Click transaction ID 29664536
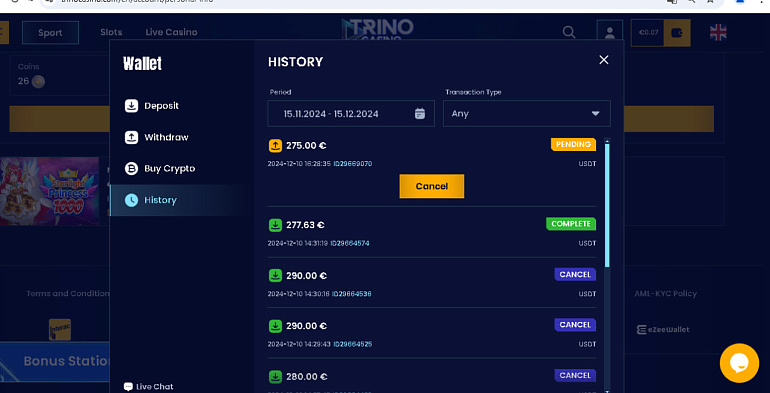The height and width of the screenshot is (393, 770). pyautogui.click(x=352, y=294)
